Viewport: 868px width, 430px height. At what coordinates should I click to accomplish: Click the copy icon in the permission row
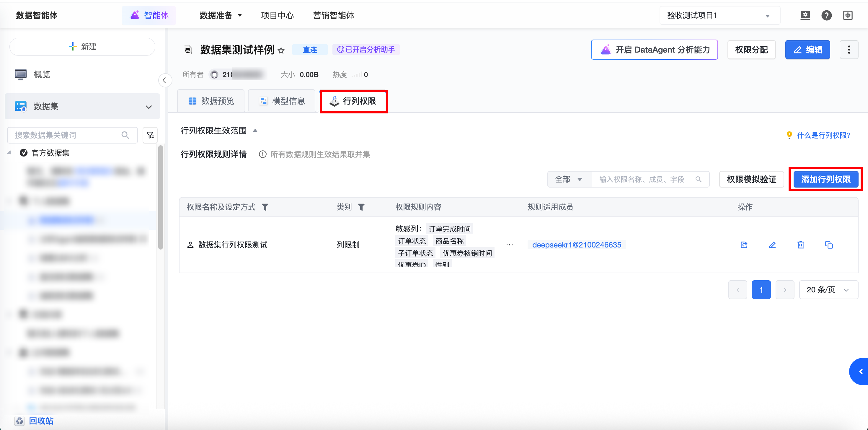tap(829, 245)
